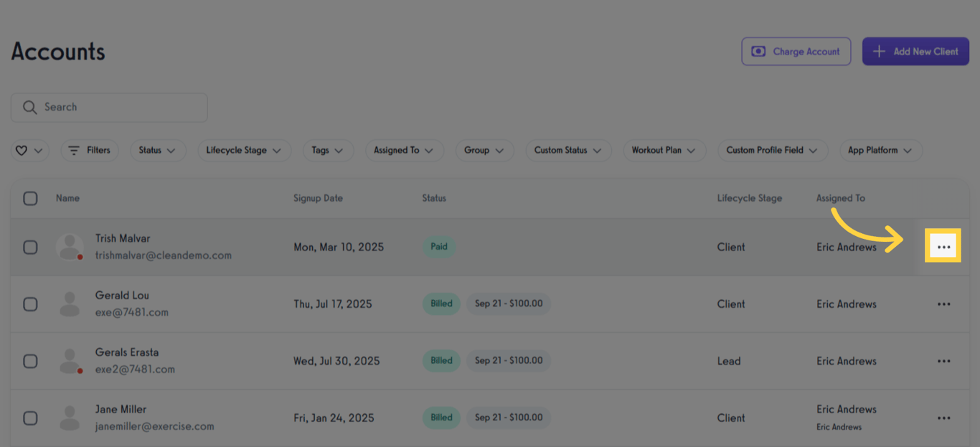Check the checkbox on Gerald Lou's row
980x447 pixels.
point(30,304)
